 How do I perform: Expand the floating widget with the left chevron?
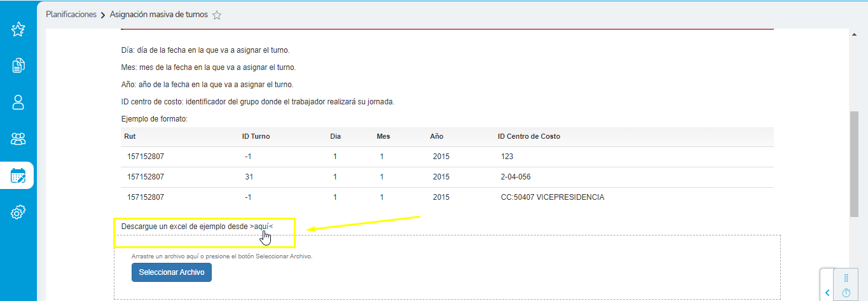tap(827, 292)
